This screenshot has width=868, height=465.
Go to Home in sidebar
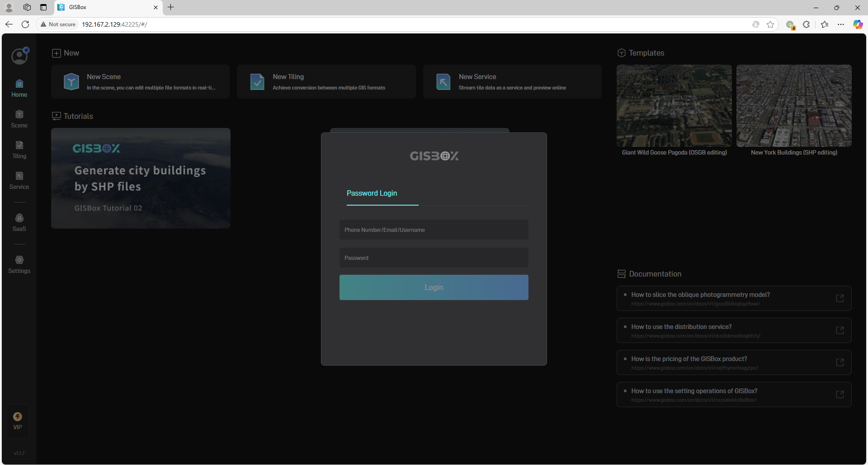point(19,88)
